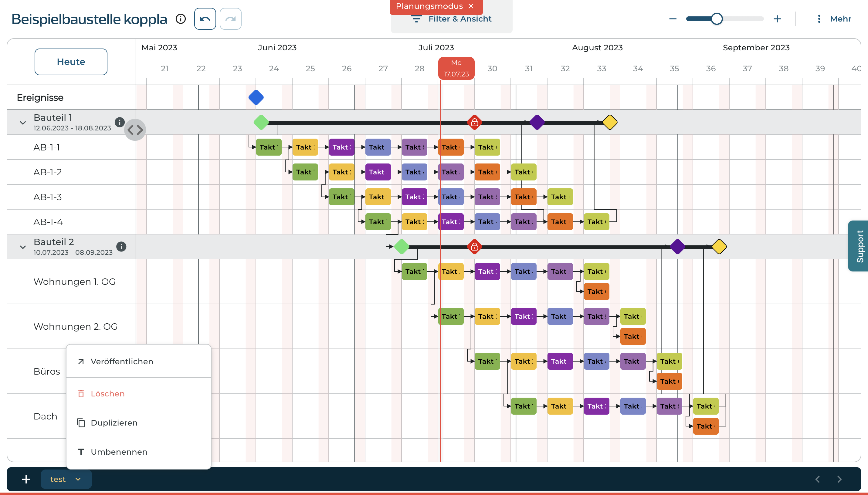868x495 pixels.
Task: Click the info icon of Bauteil 1
Action: click(119, 122)
